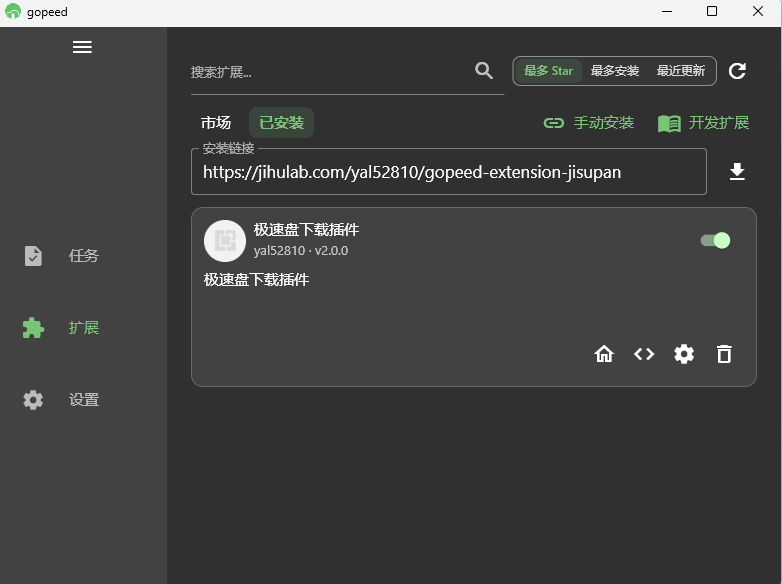Sort by 最多 Star

click(549, 71)
